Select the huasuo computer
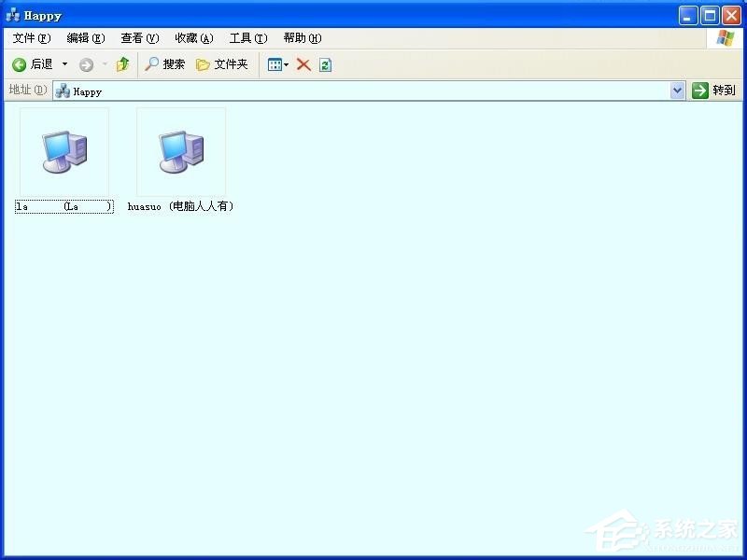Viewport: 747px width, 560px height. [x=180, y=154]
